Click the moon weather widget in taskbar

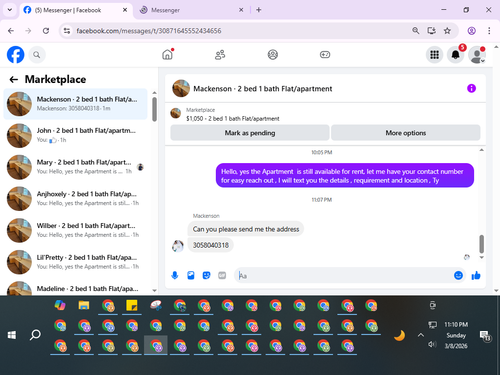point(399,335)
